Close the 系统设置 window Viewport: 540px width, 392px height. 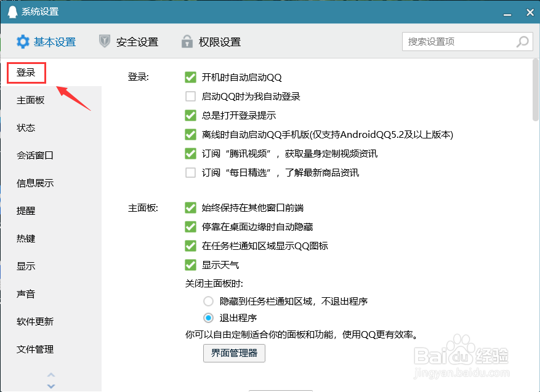click(530, 13)
